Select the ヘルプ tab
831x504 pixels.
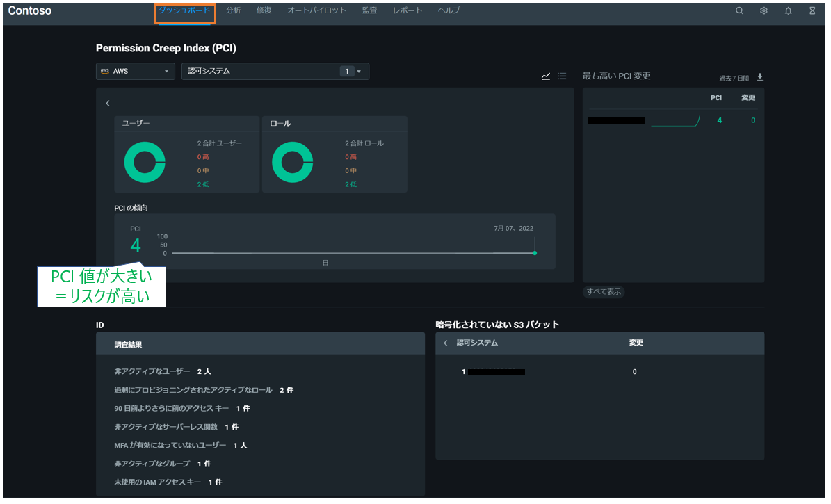(449, 10)
